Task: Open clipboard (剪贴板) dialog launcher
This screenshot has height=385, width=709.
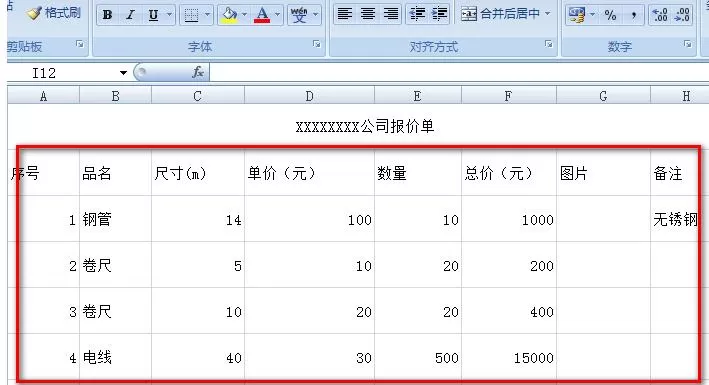Action: pyautogui.click(x=80, y=44)
